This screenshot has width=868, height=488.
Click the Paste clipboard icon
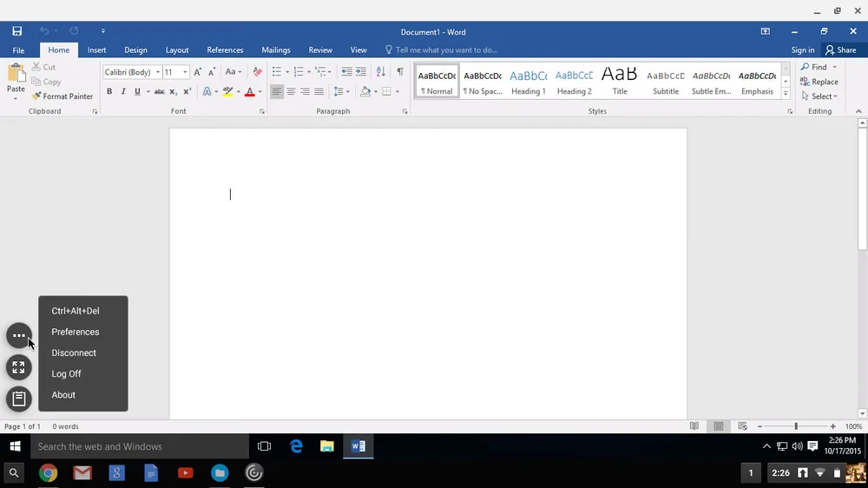pos(16,73)
